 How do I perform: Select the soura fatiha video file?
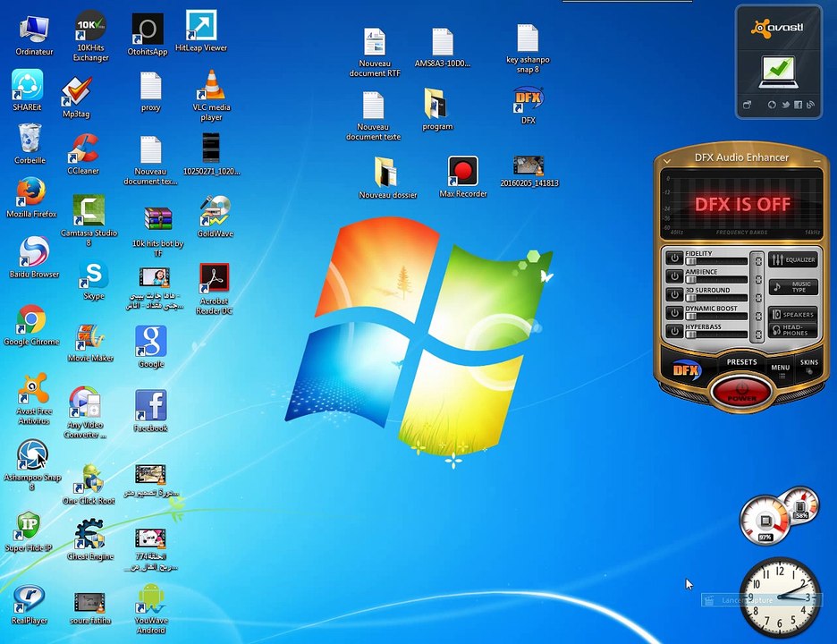point(90,608)
